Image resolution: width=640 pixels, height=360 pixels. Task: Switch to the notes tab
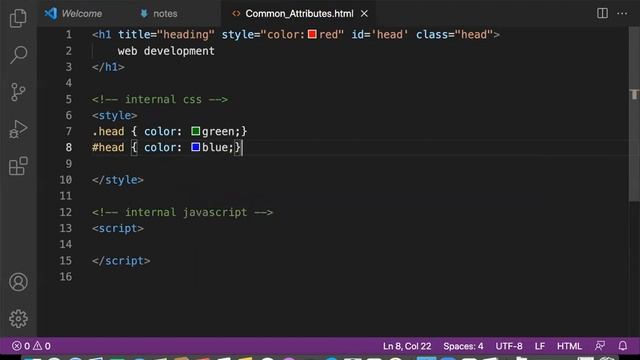[x=165, y=13]
